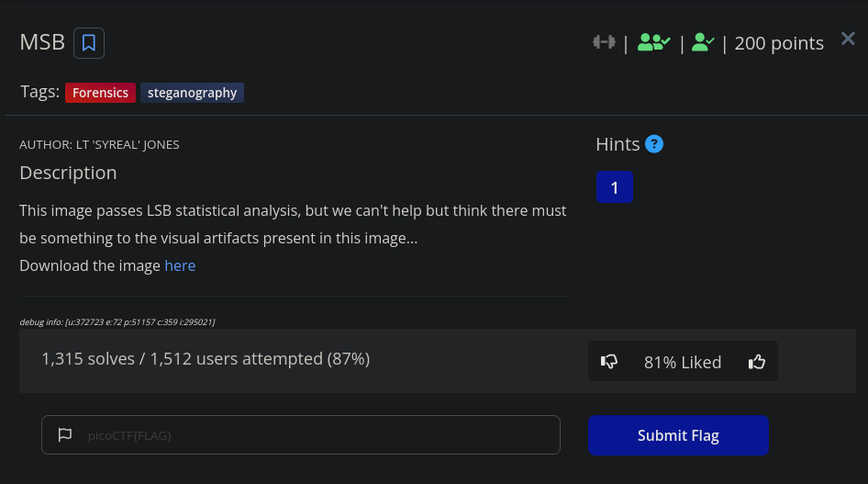Screen dimensions: 868x484
Task: Select the Forensics tag
Action: pyautogui.click(x=100, y=93)
